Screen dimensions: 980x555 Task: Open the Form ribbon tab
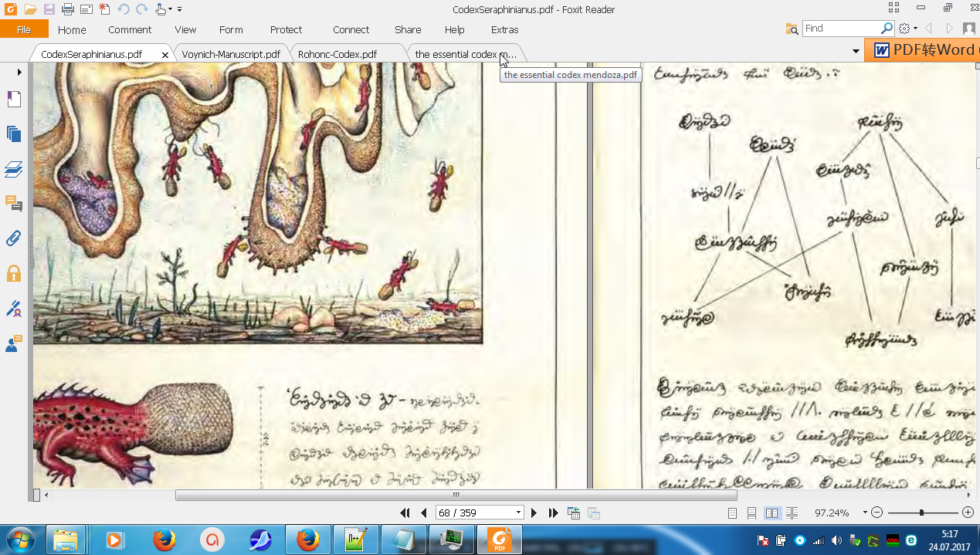pyautogui.click(x=231, y=29)
